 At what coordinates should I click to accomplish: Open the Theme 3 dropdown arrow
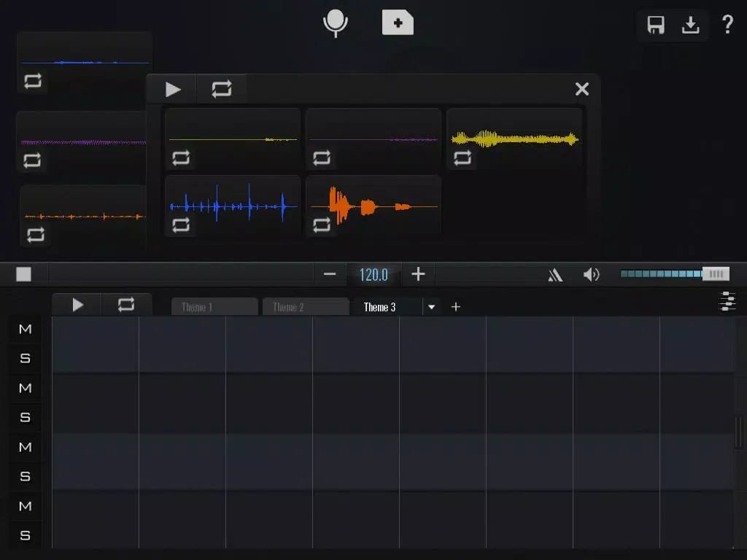coord(432,307)
